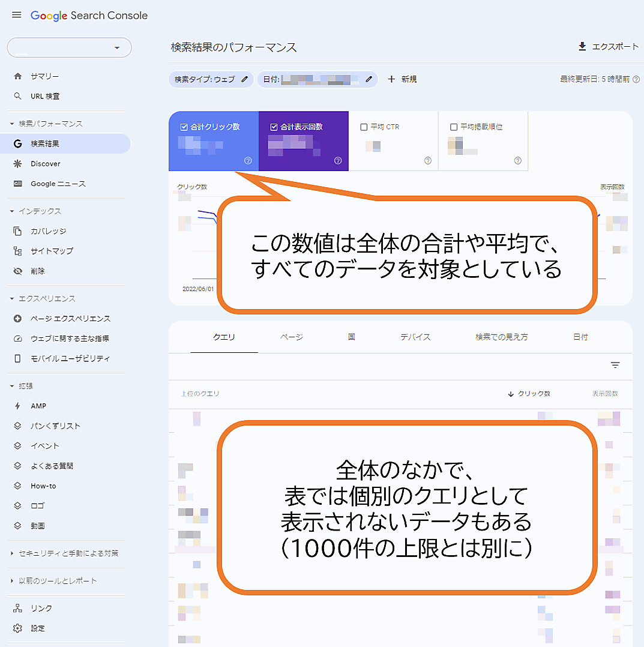Click the 新規 add filter button

point(402,79)
